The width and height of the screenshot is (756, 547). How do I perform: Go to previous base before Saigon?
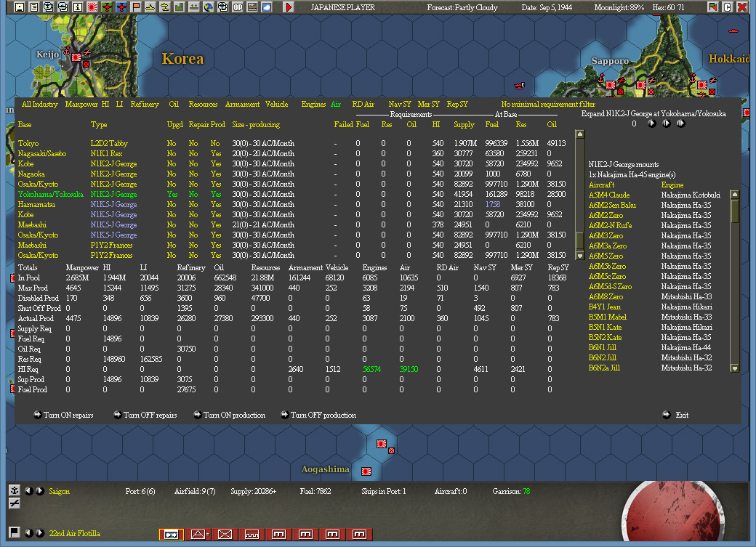(x=29, y=490)
